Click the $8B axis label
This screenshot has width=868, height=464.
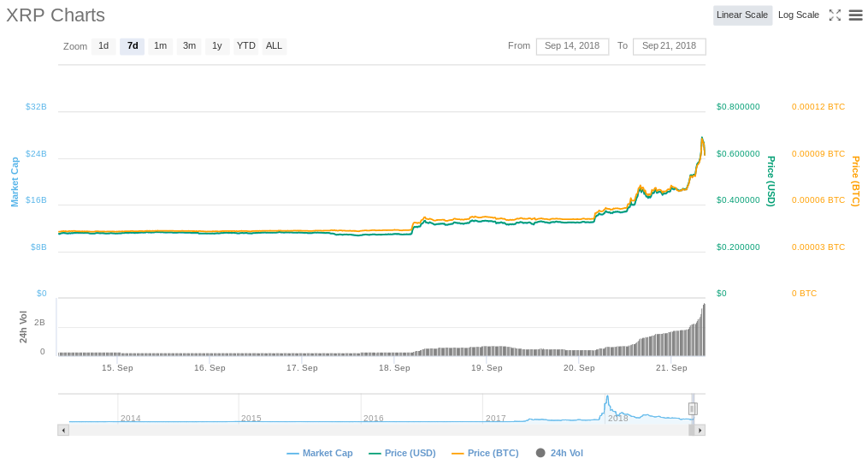(38, 247)
